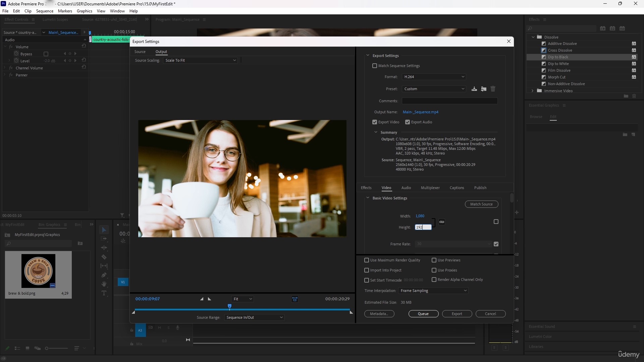Collapse the Basic Video Settings section
The width and height of the screenshot is (644, 362).
368,198
